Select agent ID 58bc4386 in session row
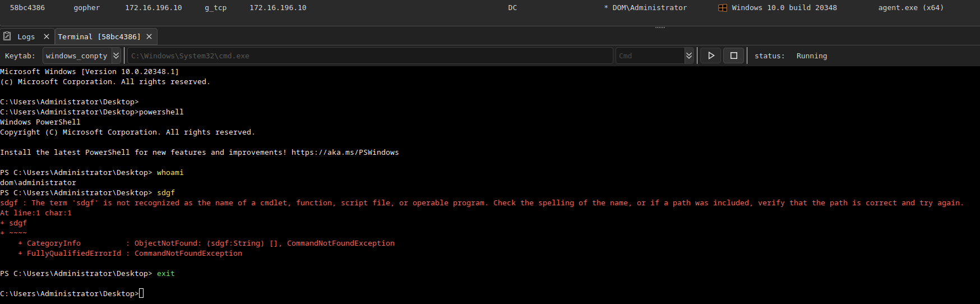This screenshot has width=980, height=304. (27, 8)
